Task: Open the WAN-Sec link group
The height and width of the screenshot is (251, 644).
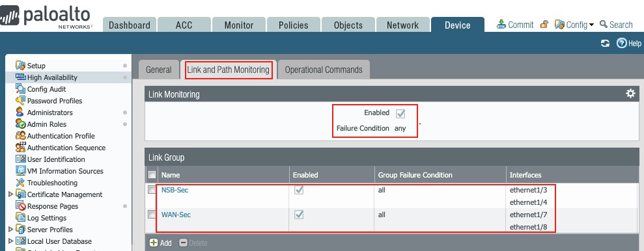Action: click(176, 215)
